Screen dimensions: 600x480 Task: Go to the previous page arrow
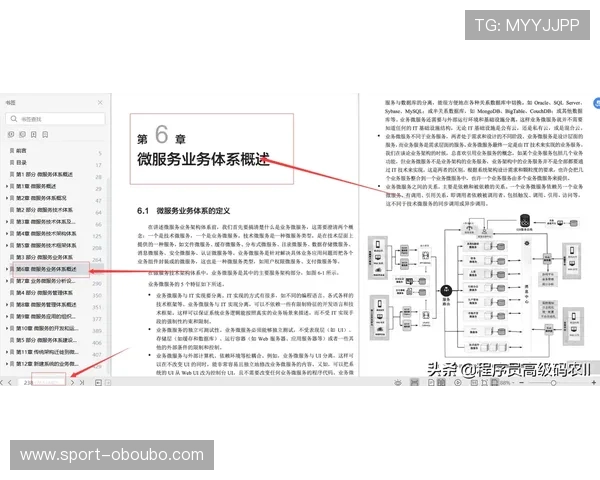pyautogui.click(x=10, y=382)
